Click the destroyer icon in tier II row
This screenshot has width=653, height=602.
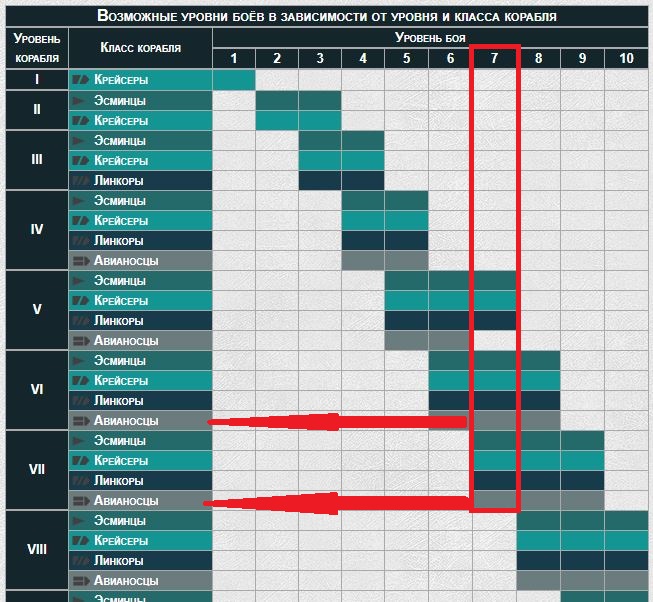pyautogui.click(x=78, y=100)
